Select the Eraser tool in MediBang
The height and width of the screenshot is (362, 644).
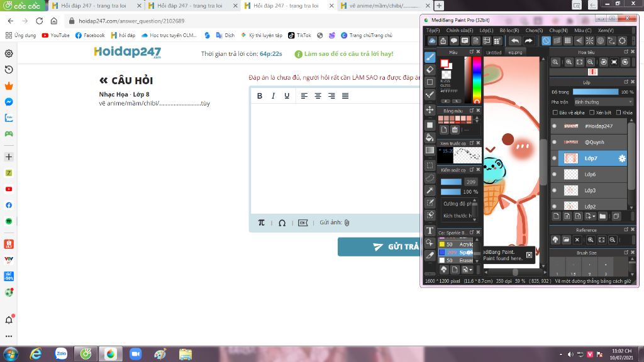[430, 69]
